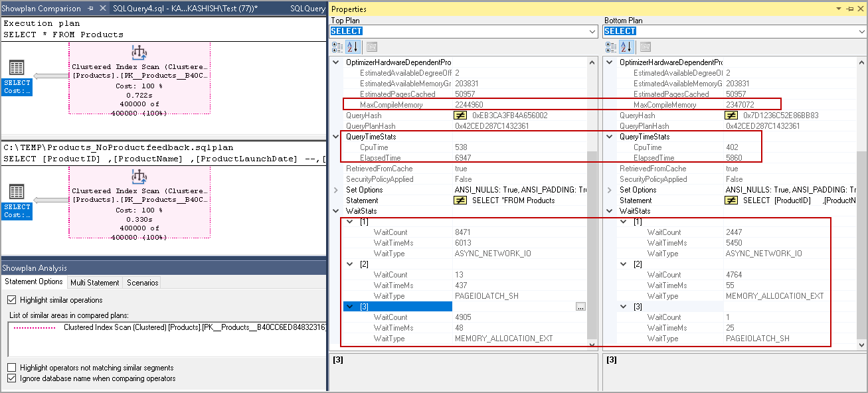
Task: Select the Top Plan MaxCompileMemory value 2244960
Action: pos(469,105)
